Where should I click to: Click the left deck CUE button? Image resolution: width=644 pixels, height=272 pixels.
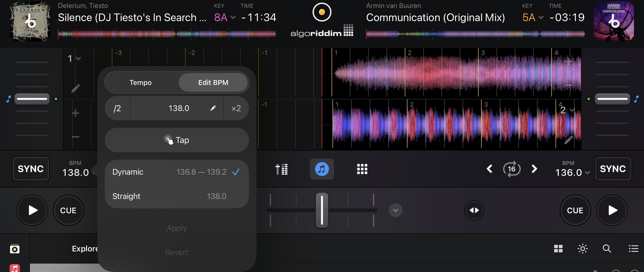(68, 210)
